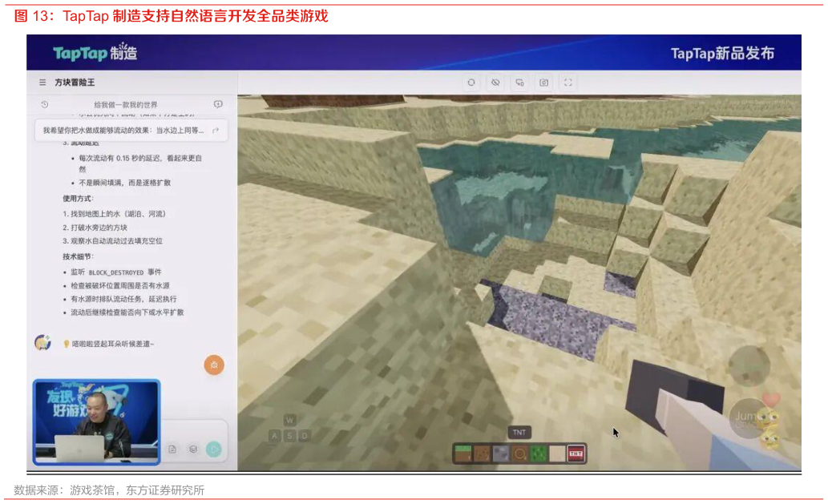Tap the Jump button in game
Screen dimensions: 828x504
749,418
